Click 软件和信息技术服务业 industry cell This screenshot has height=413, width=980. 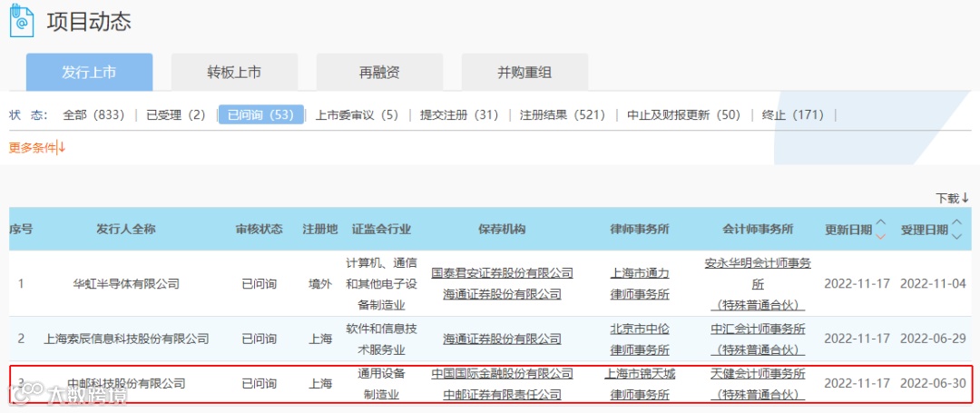coord(381,339)
